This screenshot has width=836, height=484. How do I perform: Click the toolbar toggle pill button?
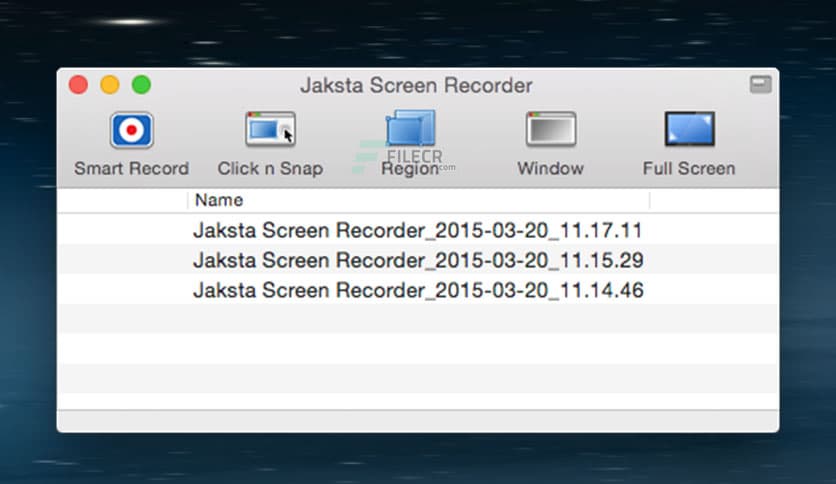760,84
